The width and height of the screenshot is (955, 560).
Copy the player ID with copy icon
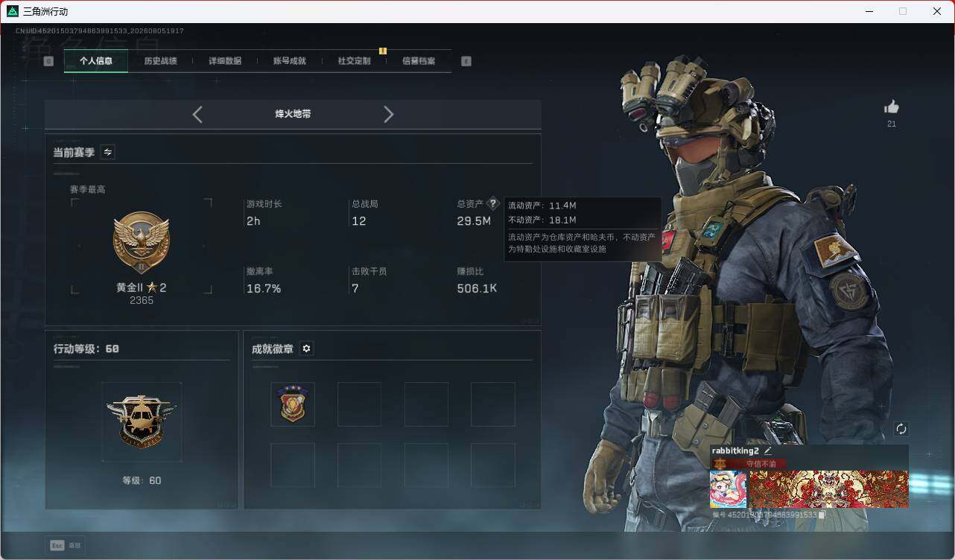[822, 515]
